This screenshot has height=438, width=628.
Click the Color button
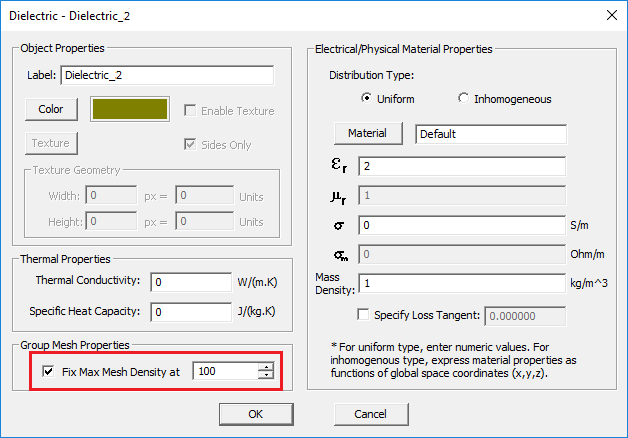click(51, 109)
